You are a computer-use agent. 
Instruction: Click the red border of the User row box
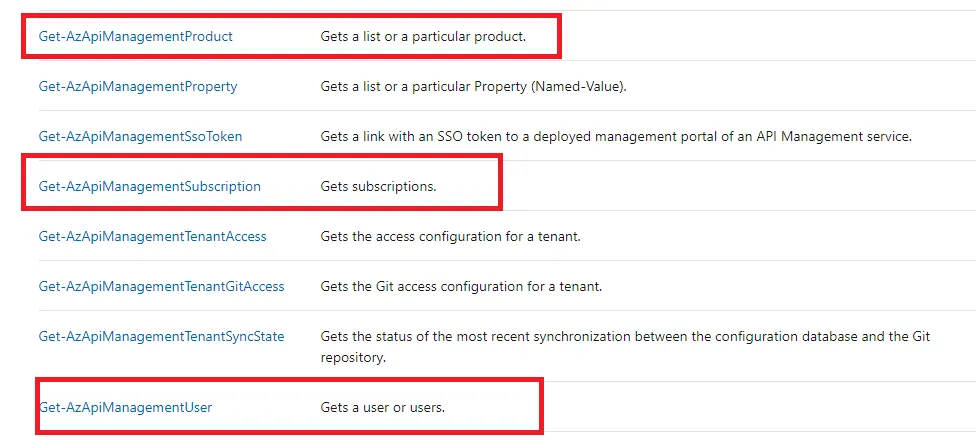point(541,406)
